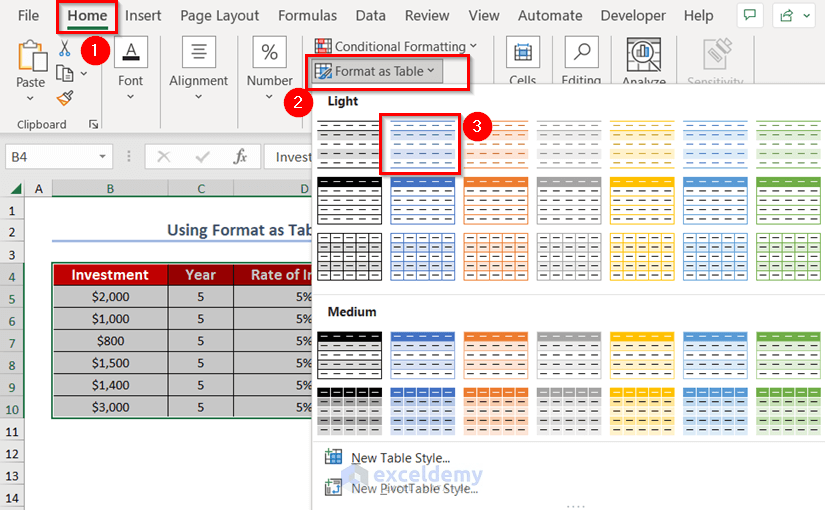Expand the Font group chevron
The width and height of the screenshot is (825, 510).
pos(130,97)
